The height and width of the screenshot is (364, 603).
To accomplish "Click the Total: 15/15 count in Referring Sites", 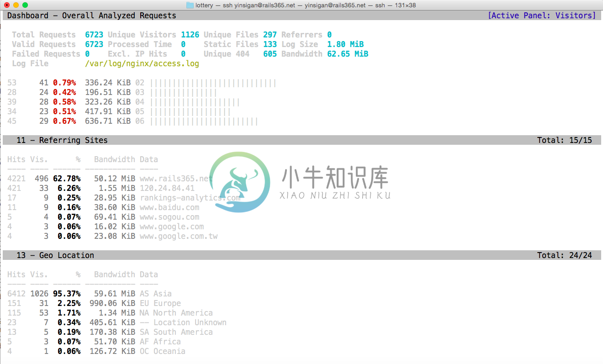I will point(565,140).
